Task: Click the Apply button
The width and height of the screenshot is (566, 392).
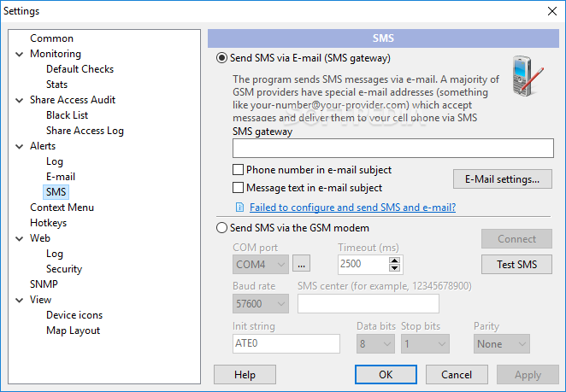Action: [528, 375]
